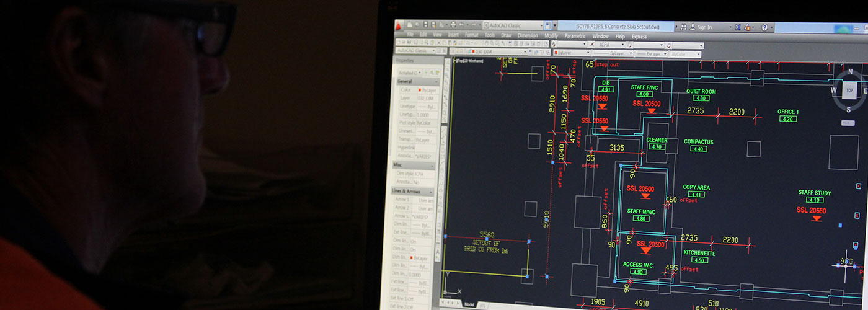Screen dimensions: 868x310
Task: Switch to the Model tab
Action: pyautogui.click(x=469, y=304)
